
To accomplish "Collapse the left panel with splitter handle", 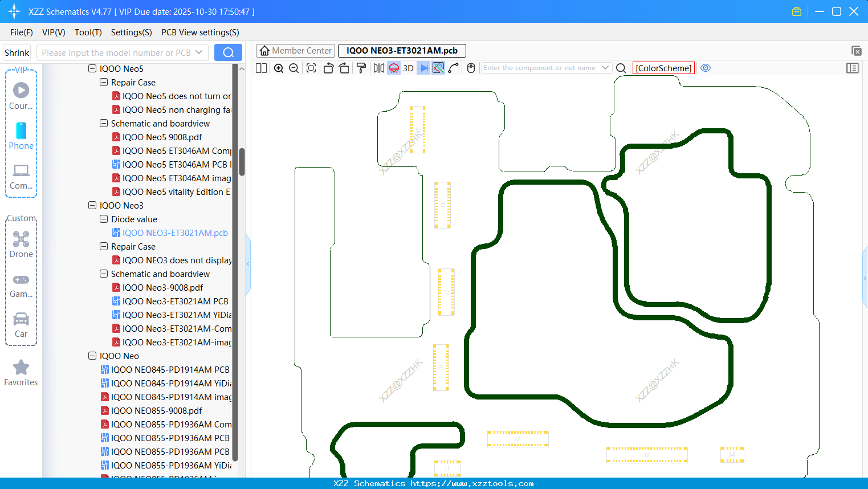I will pyautogui.click(x=248, y=264).
